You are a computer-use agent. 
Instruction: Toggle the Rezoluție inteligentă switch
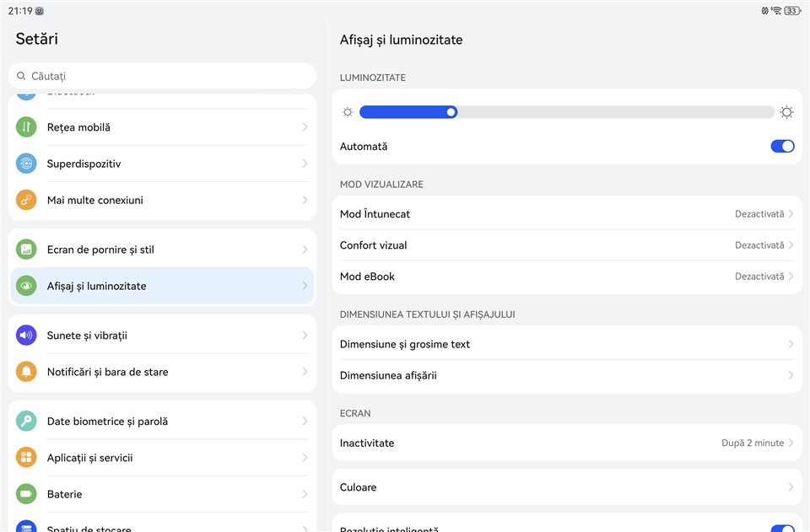coord(782,528)
